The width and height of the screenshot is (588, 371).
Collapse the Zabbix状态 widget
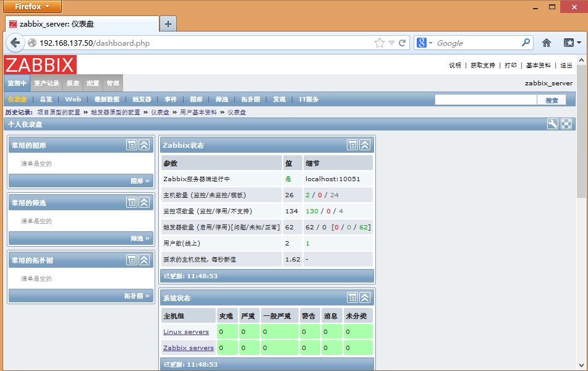coord(365,145)
